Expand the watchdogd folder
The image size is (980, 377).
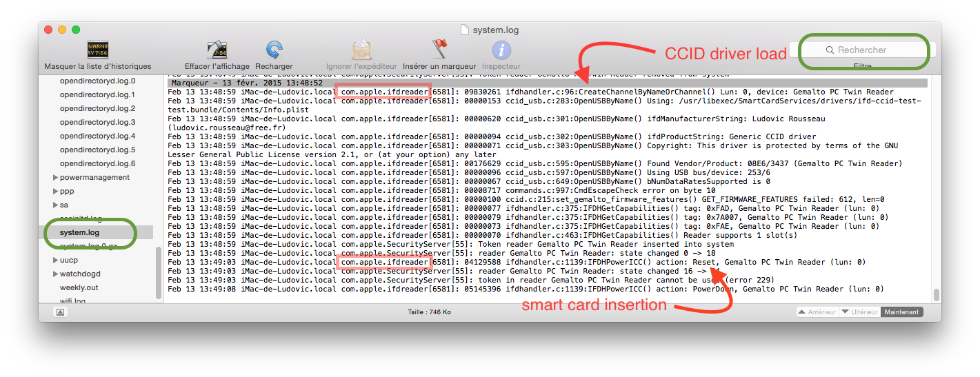pyautogui.click(x=55, y=274)
